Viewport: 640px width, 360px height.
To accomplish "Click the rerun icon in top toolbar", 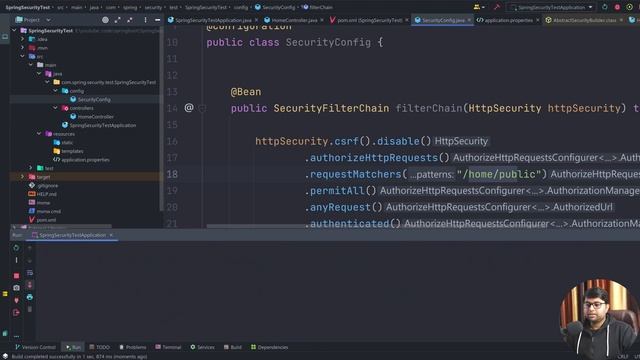I will (604, 7).
